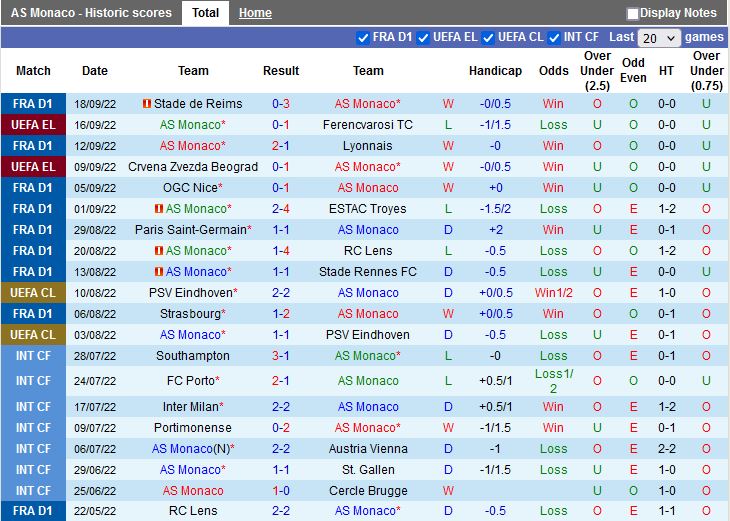This screenshot has width=730, height=521.
Task: Click the 0-3 result of 18/09/22
Action: [281, 103]
